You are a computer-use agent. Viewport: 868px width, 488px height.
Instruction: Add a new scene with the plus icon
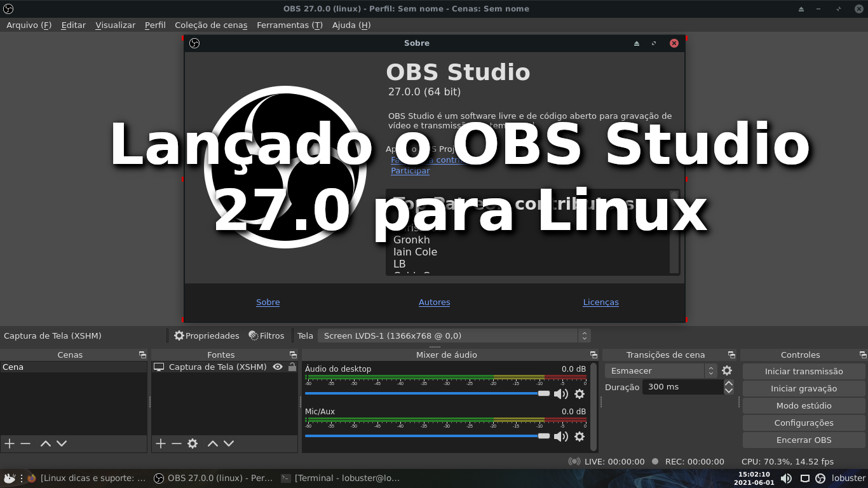(x=9, y=443)
